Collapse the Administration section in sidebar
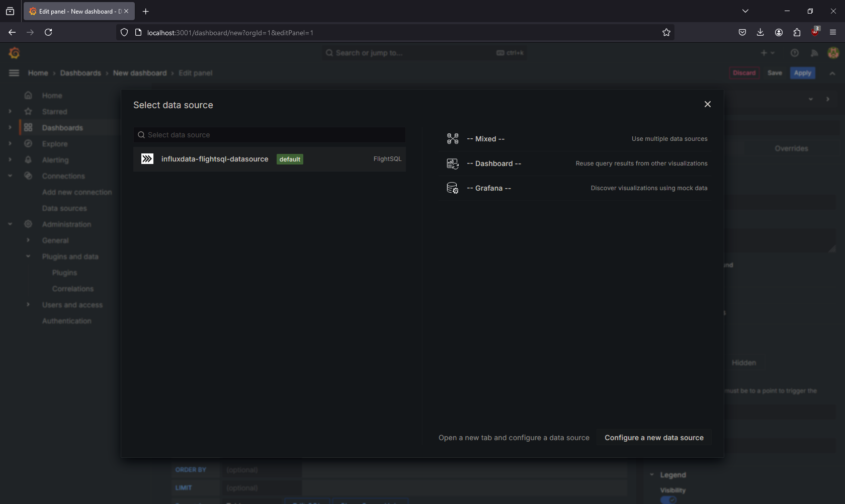The image size is (845, 504). (x=10, y=224)
